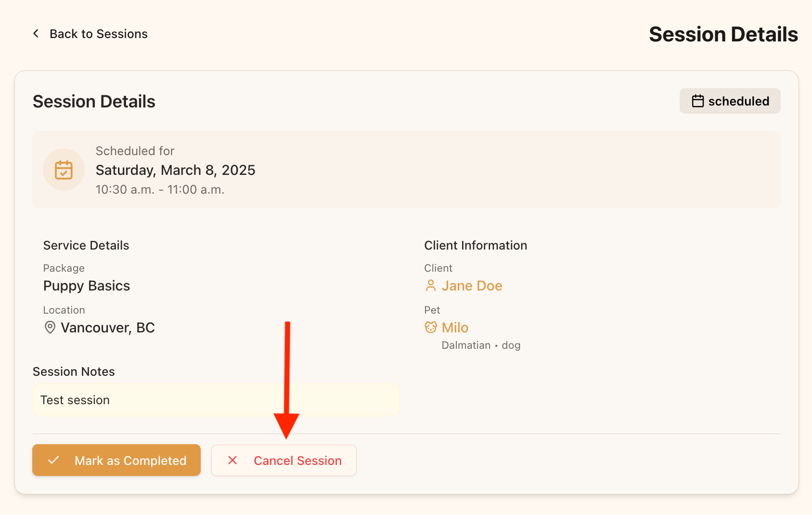This screenshot has height=515, width=812.
Task: Click the dog face icon next to Milo
Action: pyautogui.click(x=430, y=327)
